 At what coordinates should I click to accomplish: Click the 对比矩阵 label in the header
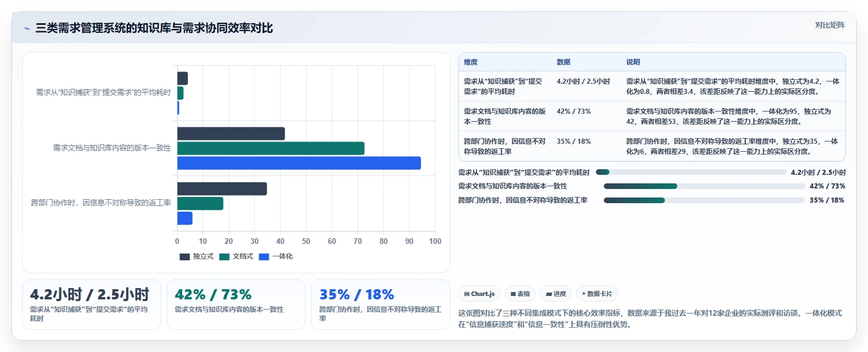coord(830,25)
